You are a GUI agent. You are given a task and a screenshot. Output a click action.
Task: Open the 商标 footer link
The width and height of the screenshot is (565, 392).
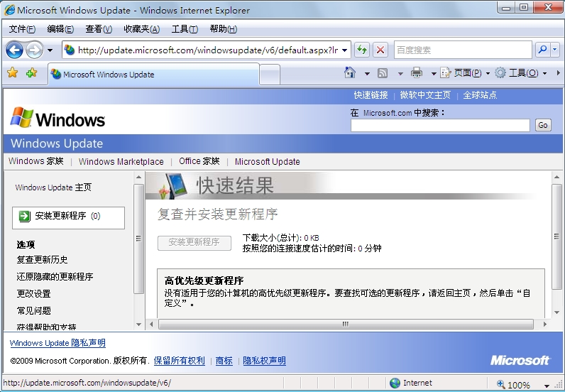coord(224,361)
